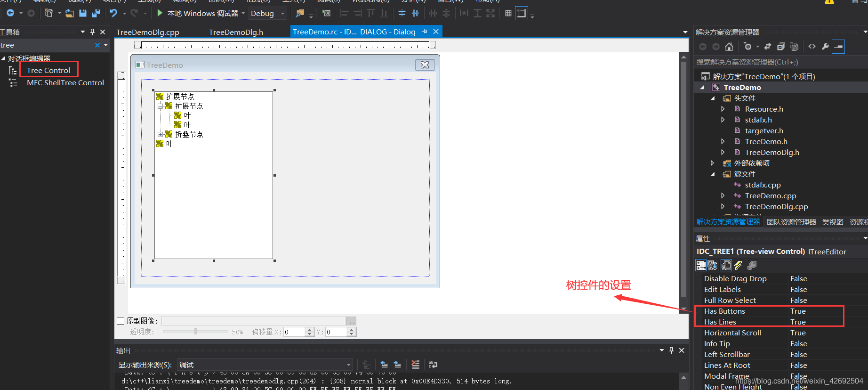Click the toolbox search field
Image resolution: width=868 pixels, height=390 pixels.
click(46, 45)
